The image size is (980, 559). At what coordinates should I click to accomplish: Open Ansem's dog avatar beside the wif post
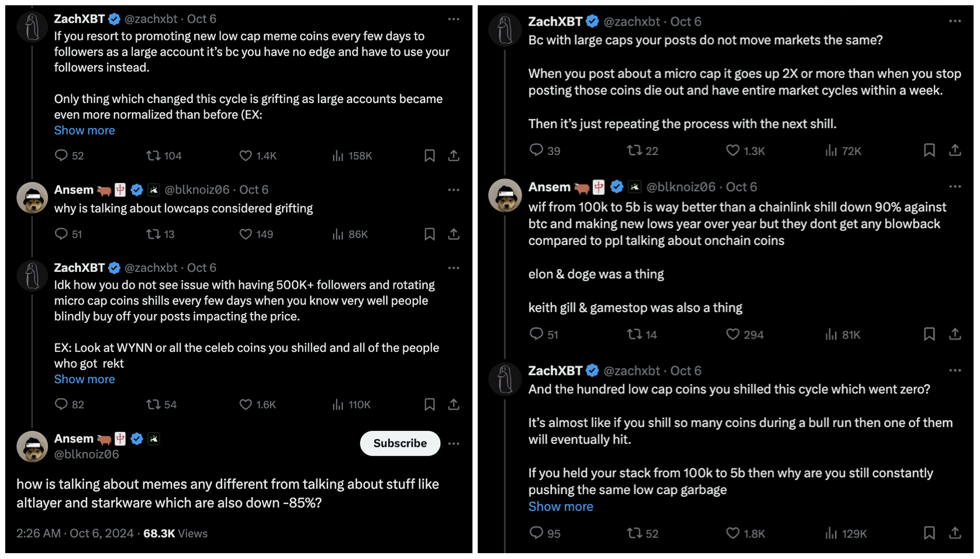pos(505,195)
